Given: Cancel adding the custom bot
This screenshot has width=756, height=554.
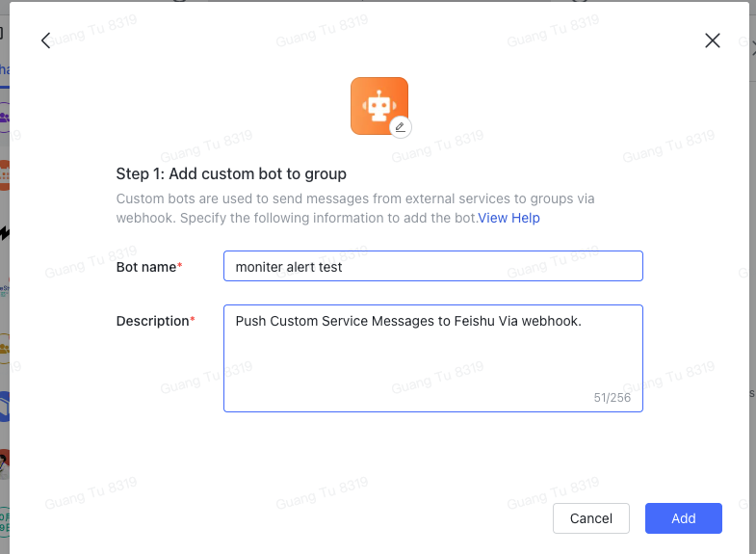Looking at the screenshot, I should (x=591, y=518).
